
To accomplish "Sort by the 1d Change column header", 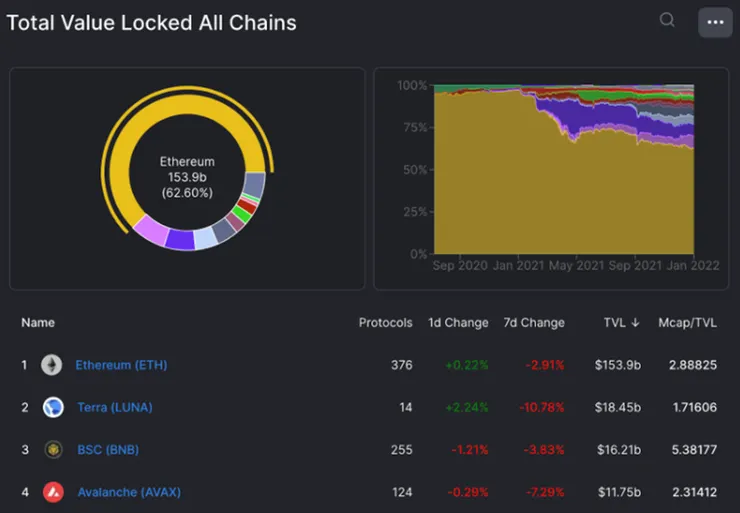I will tap(458, 323).
